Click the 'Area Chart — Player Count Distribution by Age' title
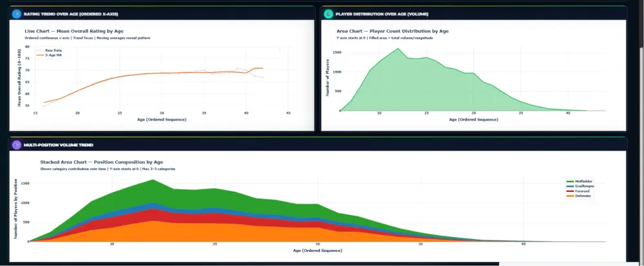644x266 pixels. (392, 31)
